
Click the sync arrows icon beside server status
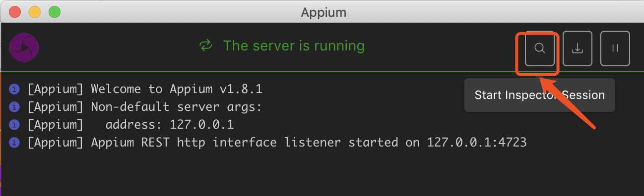[205, 46]
